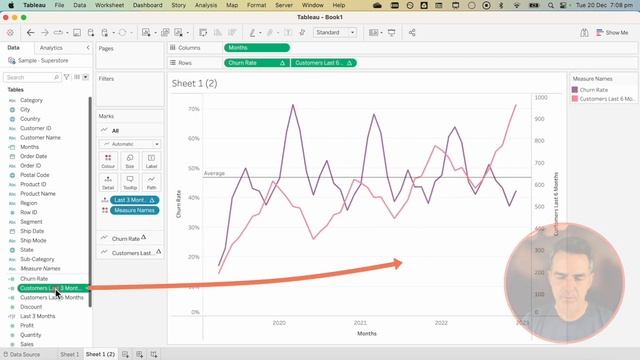Open the Analysis menu
640x360 pixels.
206,5
